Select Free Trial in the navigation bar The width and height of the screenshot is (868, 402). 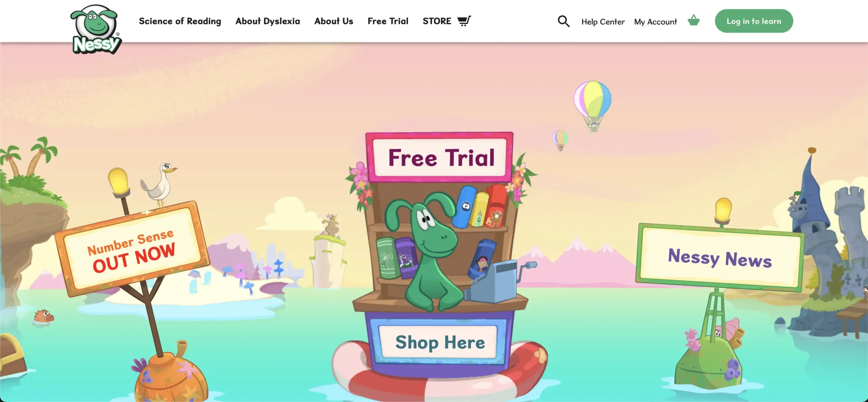point(388,21)
